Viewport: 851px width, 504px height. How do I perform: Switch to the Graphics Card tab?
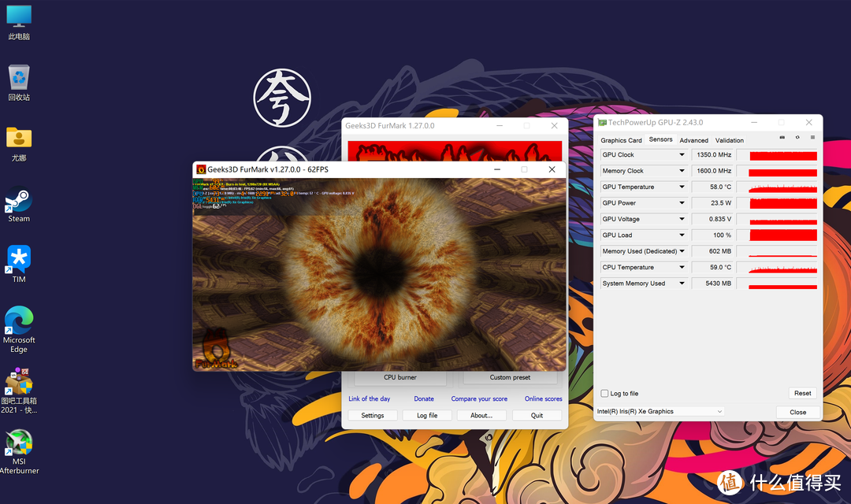click(x=621, y=140)
